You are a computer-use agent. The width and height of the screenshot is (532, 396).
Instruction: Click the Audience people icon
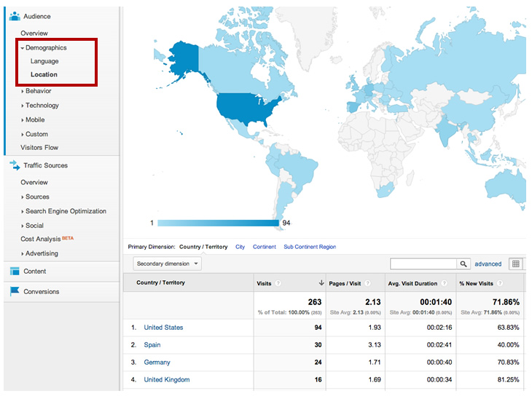(15, 16)
